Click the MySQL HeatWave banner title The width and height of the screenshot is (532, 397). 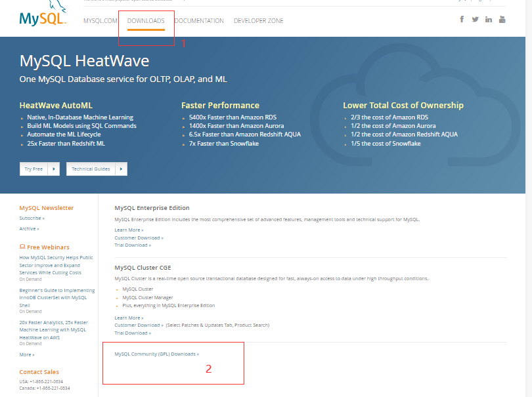point(84,61)
